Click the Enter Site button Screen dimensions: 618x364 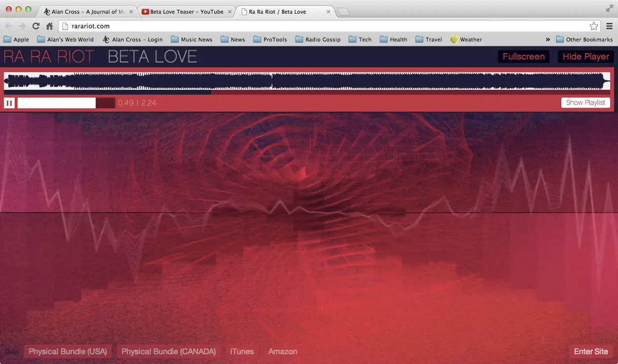pos(591,351)
